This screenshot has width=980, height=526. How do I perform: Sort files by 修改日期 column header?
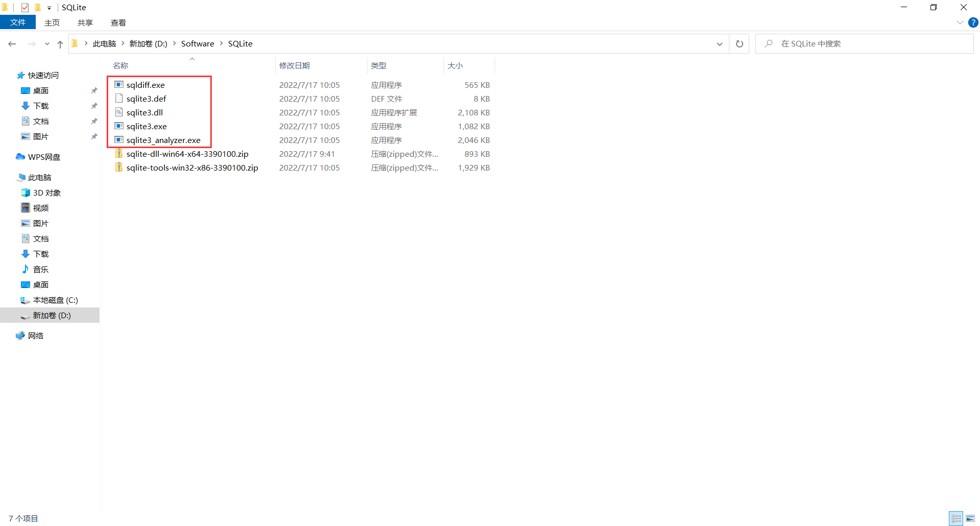point(295,65)
